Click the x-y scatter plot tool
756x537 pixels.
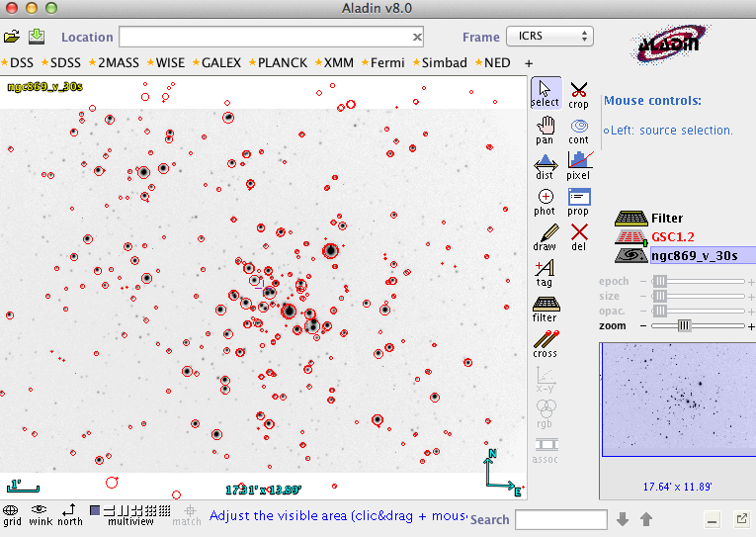pos(546,380)
